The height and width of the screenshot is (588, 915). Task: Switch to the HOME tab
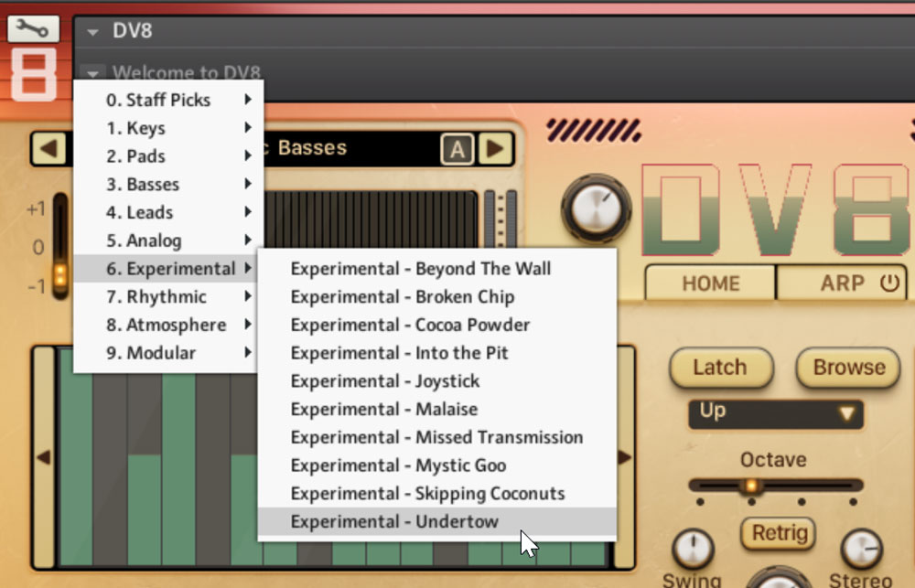coord(710,283)
